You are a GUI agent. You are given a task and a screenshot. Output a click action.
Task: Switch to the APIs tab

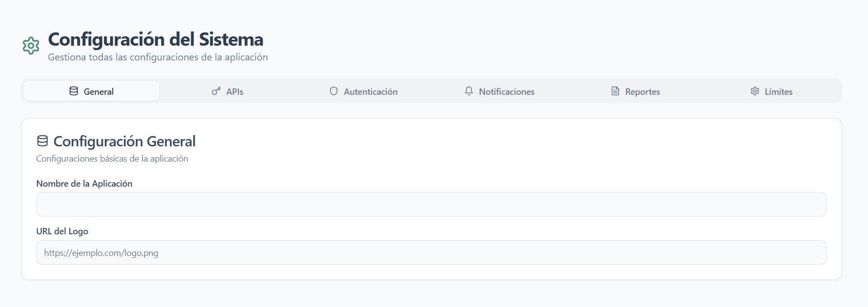pos(235,92)
